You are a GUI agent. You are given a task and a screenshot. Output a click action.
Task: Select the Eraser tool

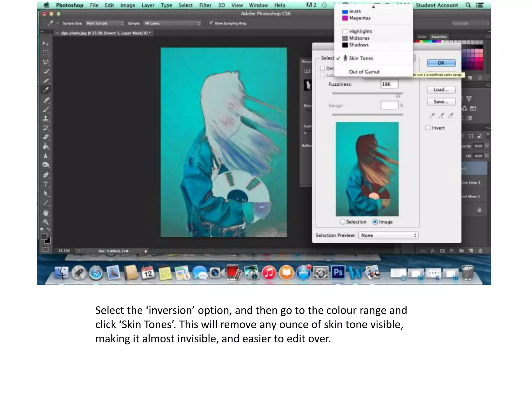tap(46, 137)
